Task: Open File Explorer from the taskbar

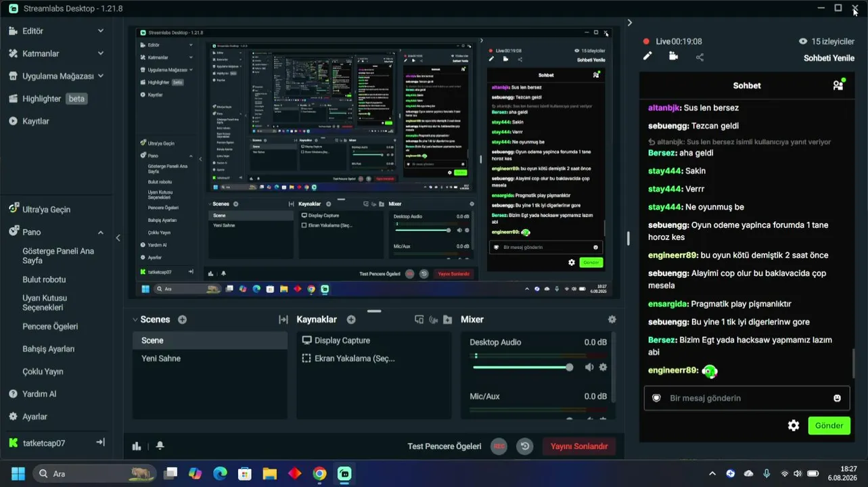Action: (270, 473)
